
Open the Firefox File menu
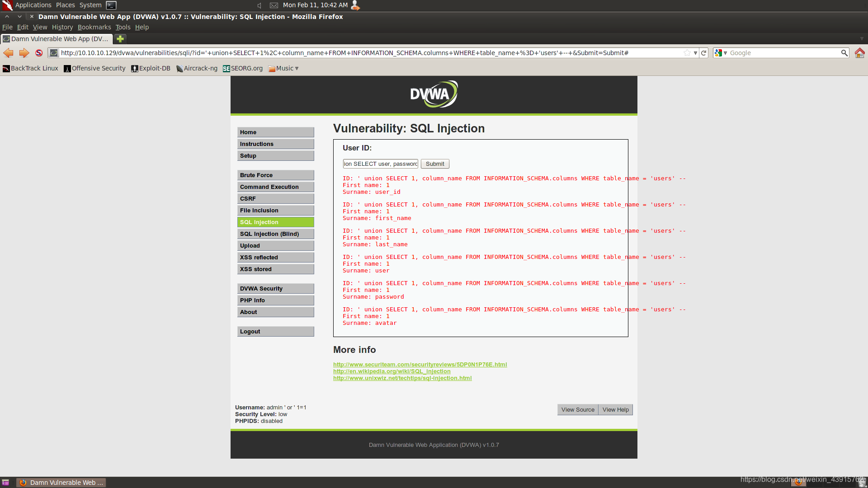7,27
